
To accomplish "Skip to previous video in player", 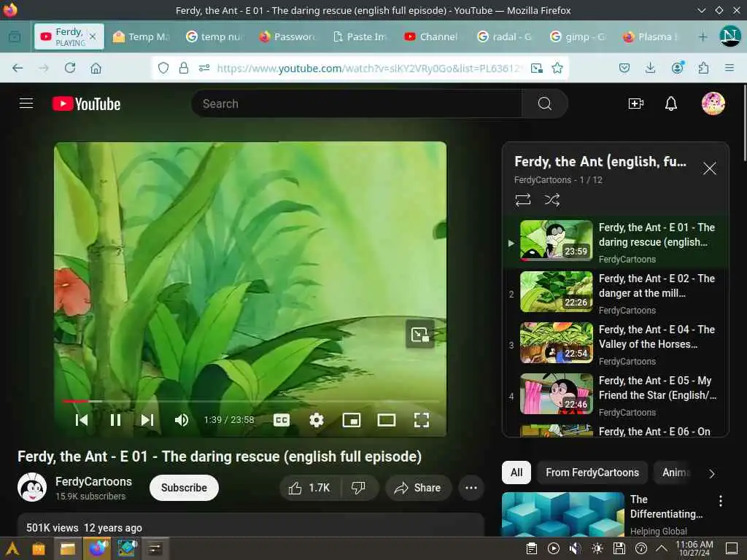I will pos(82,419).
